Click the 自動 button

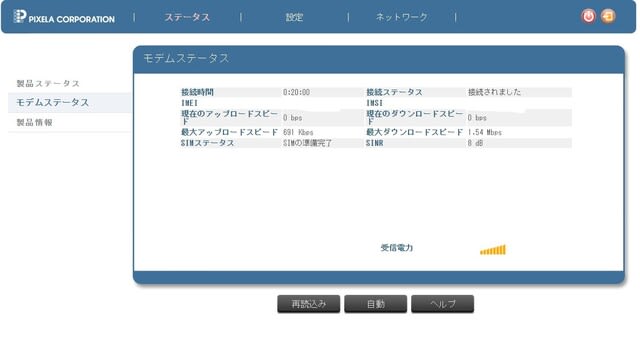click(376, 304)
